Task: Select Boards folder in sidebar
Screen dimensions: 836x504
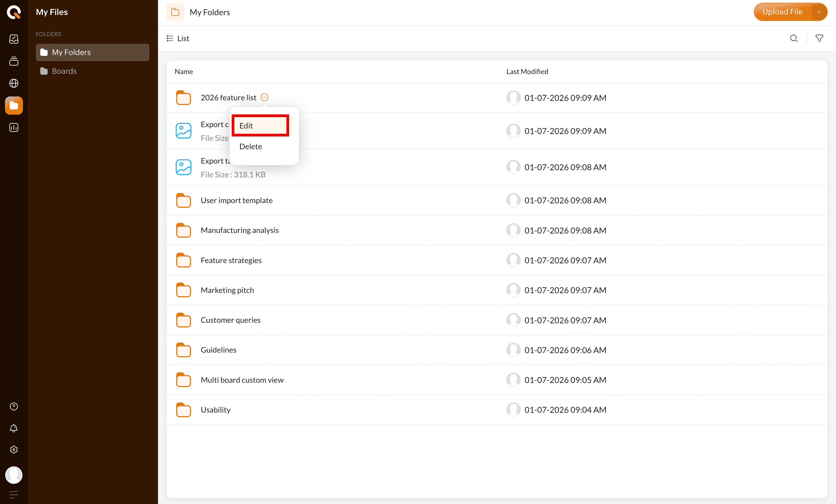Action: click(64, 71)
